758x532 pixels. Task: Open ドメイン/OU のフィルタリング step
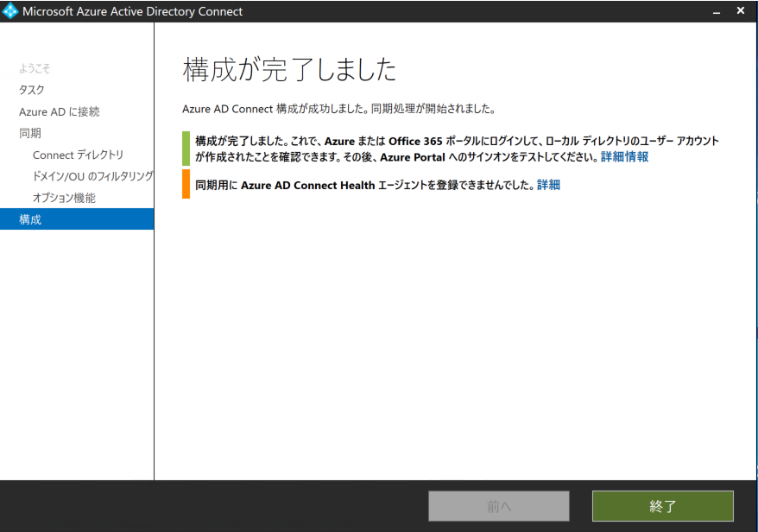point(93,176)
